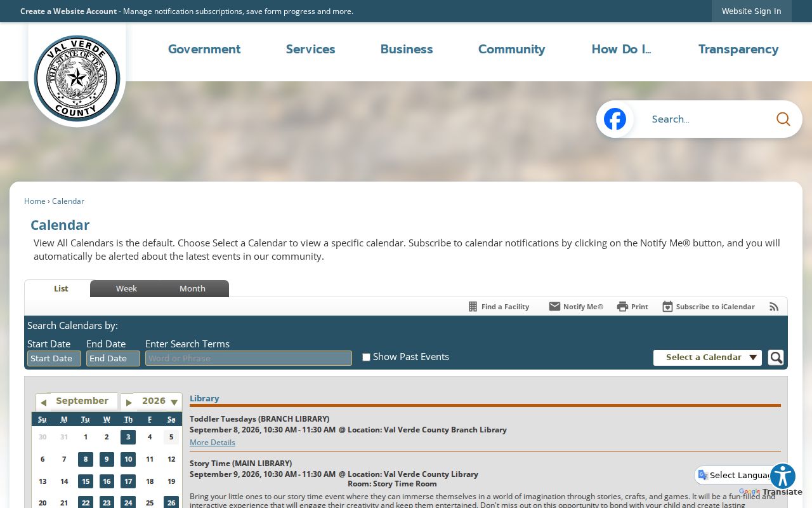Image resolution: width=812 pixels, height=508 pixels.
Task: Toggle Show Past Events checkbox
Action: (x=366, y=358)
